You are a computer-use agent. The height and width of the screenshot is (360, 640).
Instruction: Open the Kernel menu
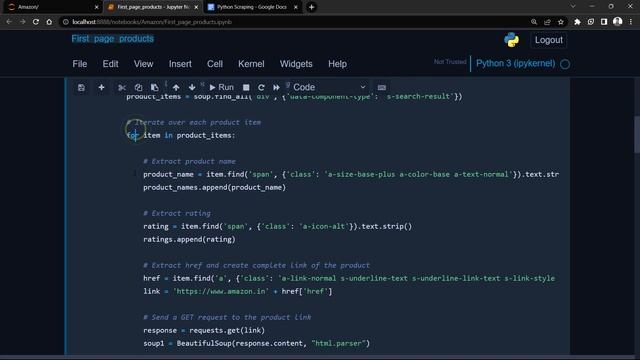click(x=251, y=64)
